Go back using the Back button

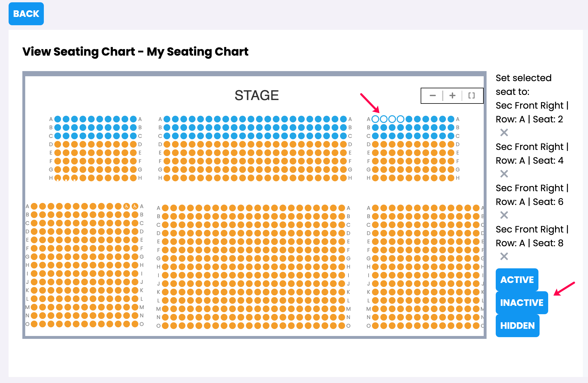(26, 14)
